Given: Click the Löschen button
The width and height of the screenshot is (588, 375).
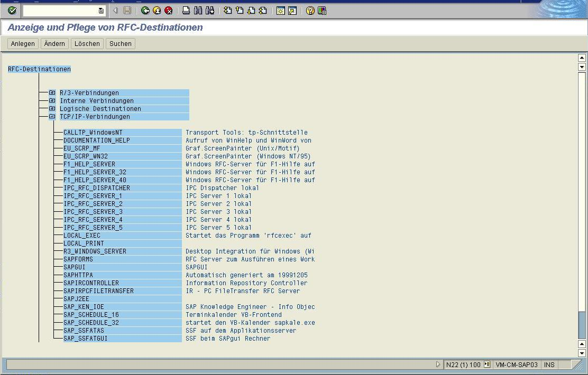Looking at the screenshot, I should (87, 43).
